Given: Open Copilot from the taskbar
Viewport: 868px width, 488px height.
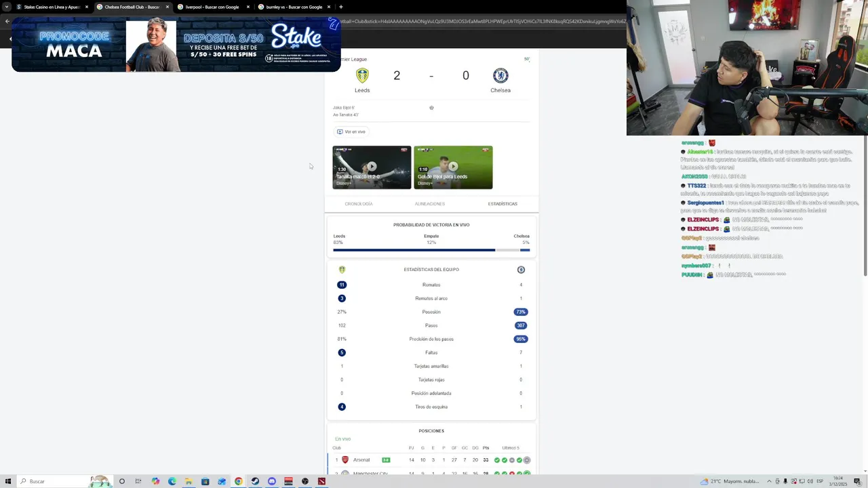Looking at the screenshot, I should tap(155, 481).
